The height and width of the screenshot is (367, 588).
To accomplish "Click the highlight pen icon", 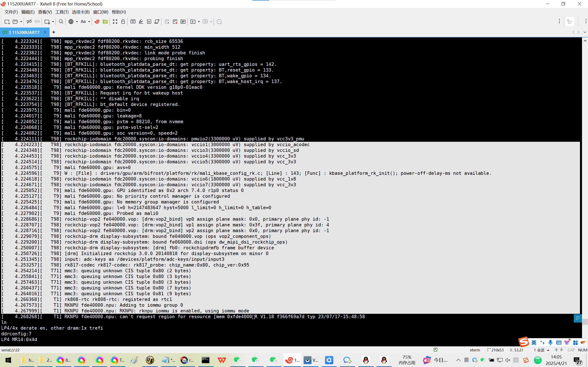I will (x=141, y=22).
